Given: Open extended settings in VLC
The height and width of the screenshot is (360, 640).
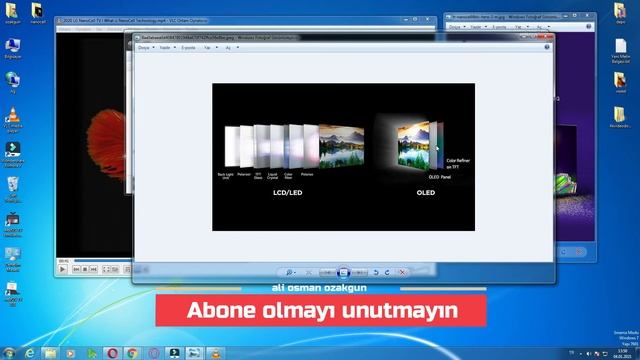Looking at the screenshot, I should [x=115, y=269].
